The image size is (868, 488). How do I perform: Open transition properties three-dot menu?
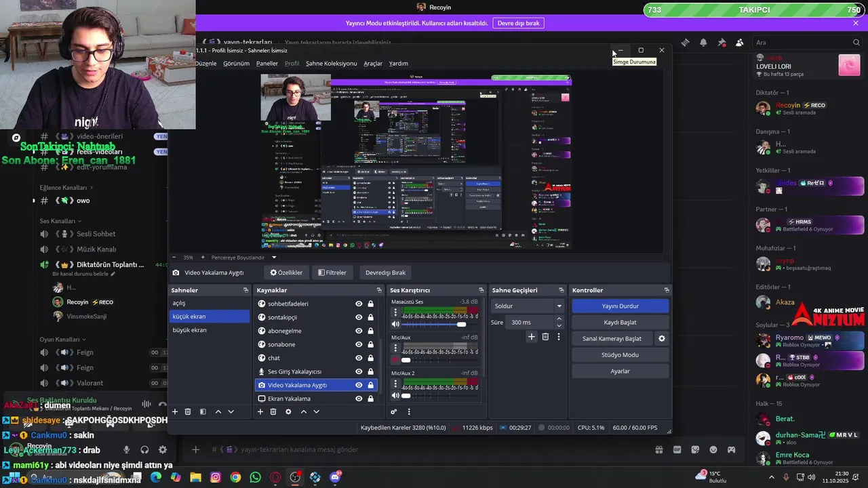(x=559, y=336)
